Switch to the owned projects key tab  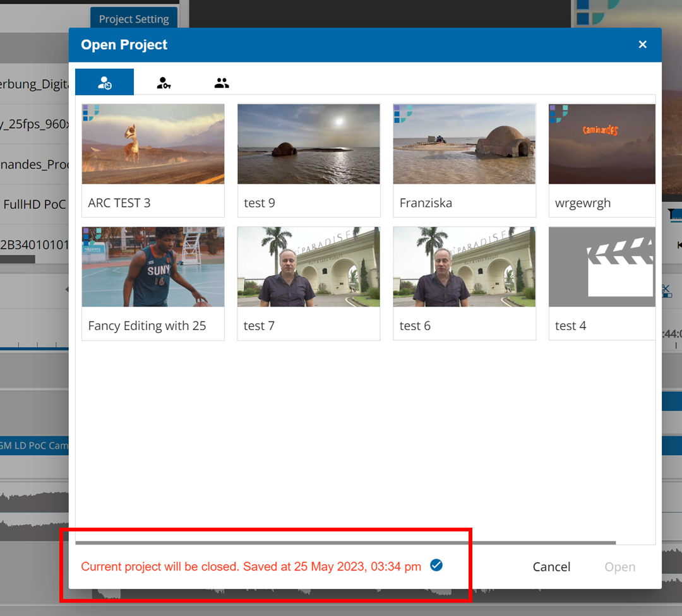tap(164, 82)
